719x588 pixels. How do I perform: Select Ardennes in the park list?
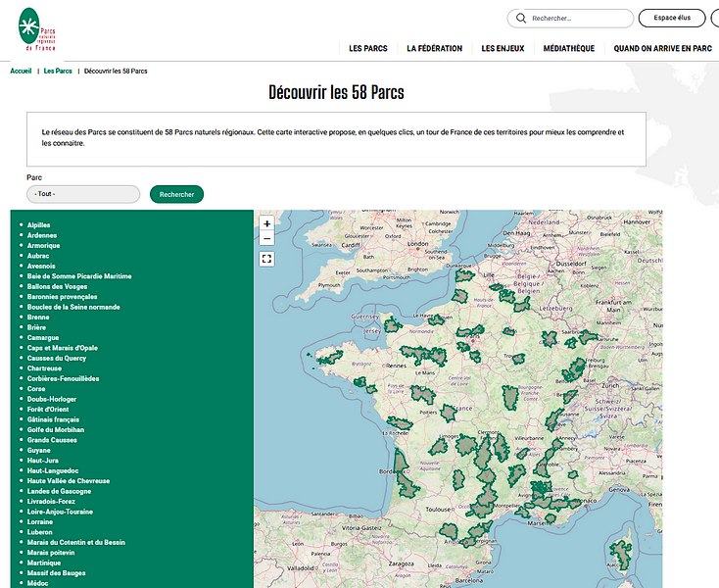(42, 235)
